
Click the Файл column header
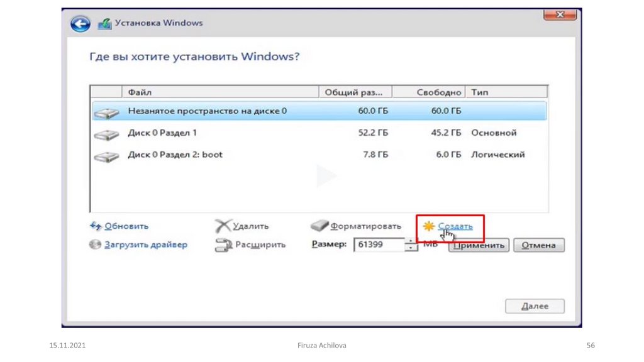point(220,92)
